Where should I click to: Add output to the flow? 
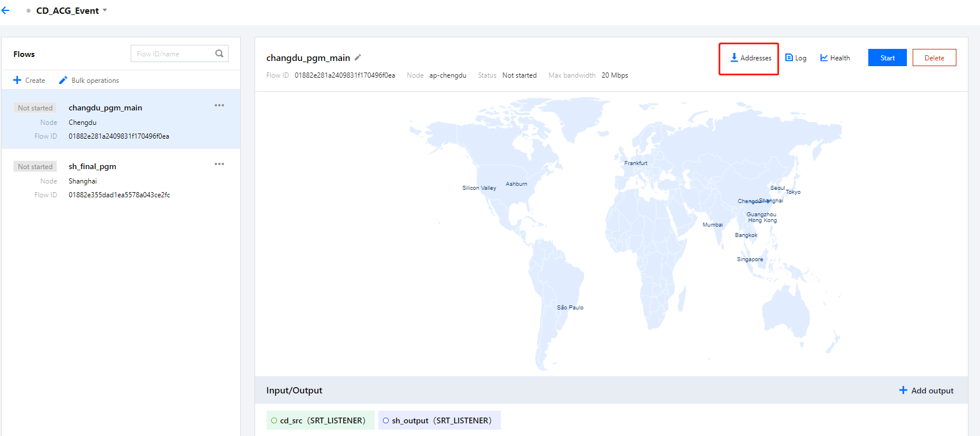[x=926, y=391]
